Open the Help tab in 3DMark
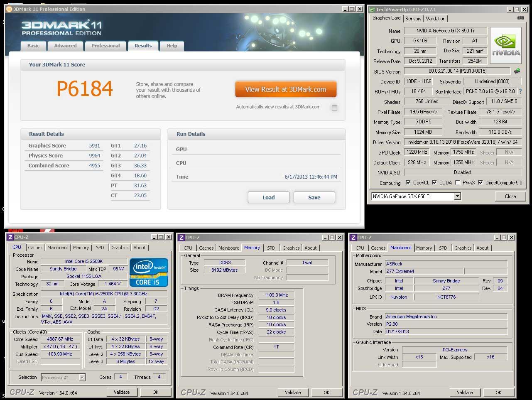Screen dimensions: 532x400 click(172, 46)
